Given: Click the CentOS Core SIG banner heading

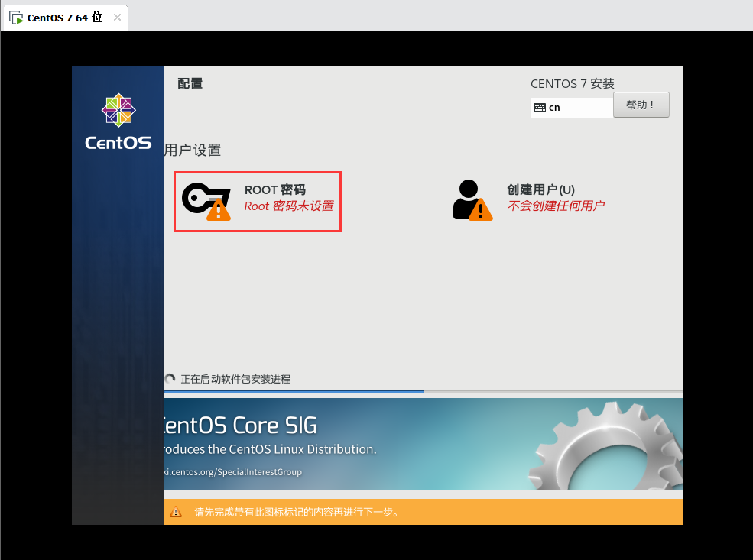Looking at the screenshot, I should coord(240,426).
